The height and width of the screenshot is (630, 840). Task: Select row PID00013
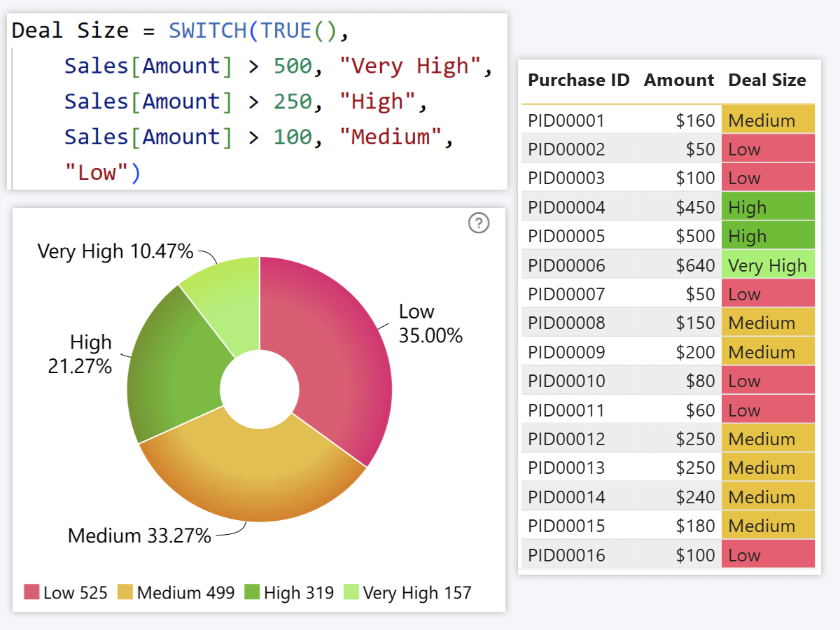coord(668,468)
